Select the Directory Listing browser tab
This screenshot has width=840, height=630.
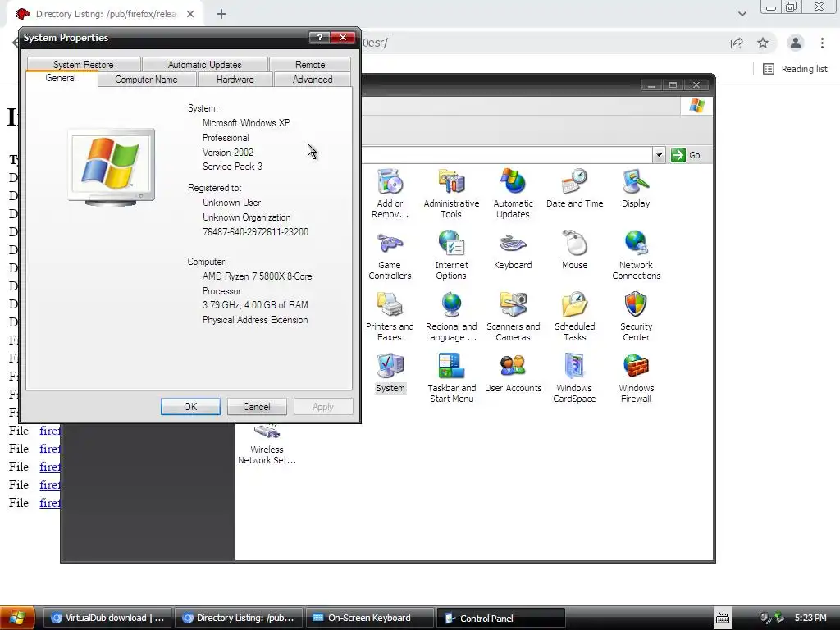coord(106,14)
